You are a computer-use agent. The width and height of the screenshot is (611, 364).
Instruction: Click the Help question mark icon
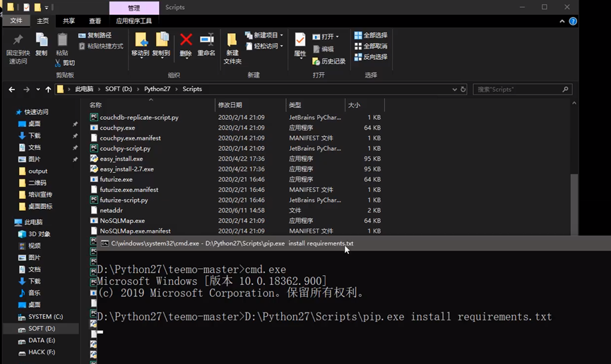(x=573, y=21)
